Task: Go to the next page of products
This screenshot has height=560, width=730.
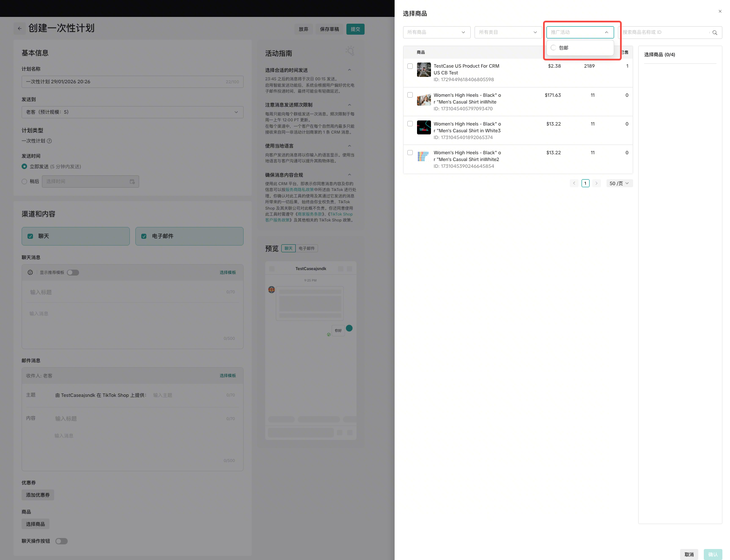Action: (596, 183)
